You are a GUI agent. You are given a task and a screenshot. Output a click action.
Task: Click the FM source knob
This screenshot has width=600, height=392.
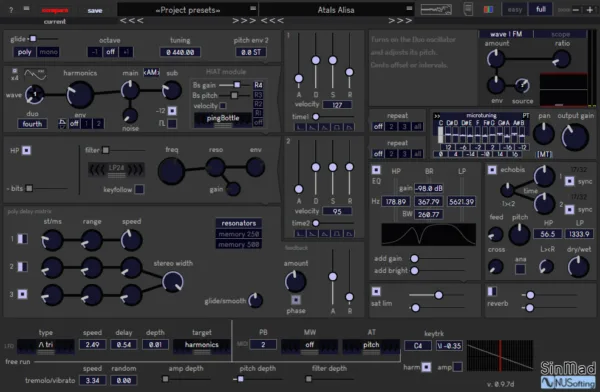pos(522,85)
